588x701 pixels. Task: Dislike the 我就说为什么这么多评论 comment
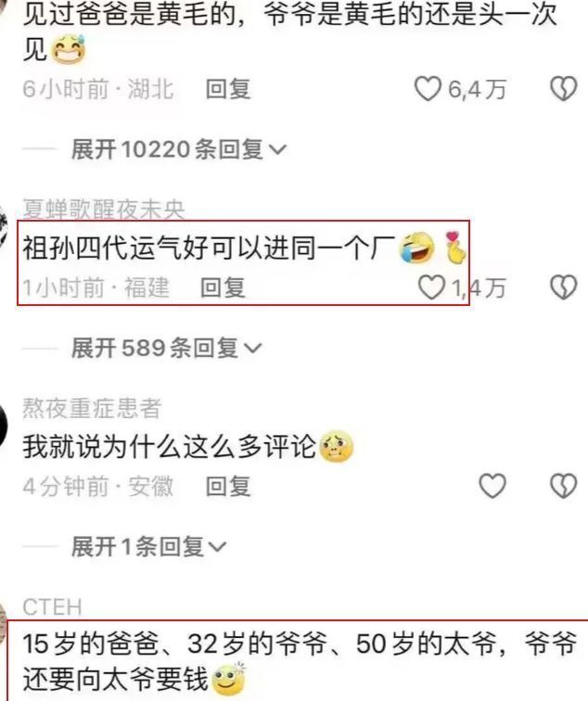(563, 486)
